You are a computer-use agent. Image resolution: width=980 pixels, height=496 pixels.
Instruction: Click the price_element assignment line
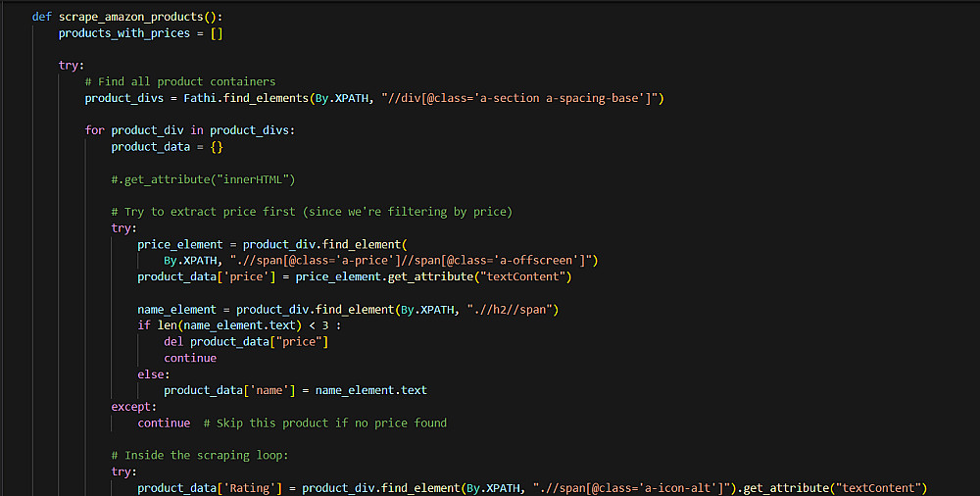point(272,244)
